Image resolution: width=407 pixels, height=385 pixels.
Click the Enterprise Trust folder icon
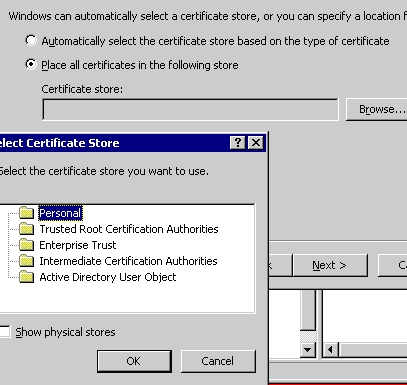click(x=27, y=245)
